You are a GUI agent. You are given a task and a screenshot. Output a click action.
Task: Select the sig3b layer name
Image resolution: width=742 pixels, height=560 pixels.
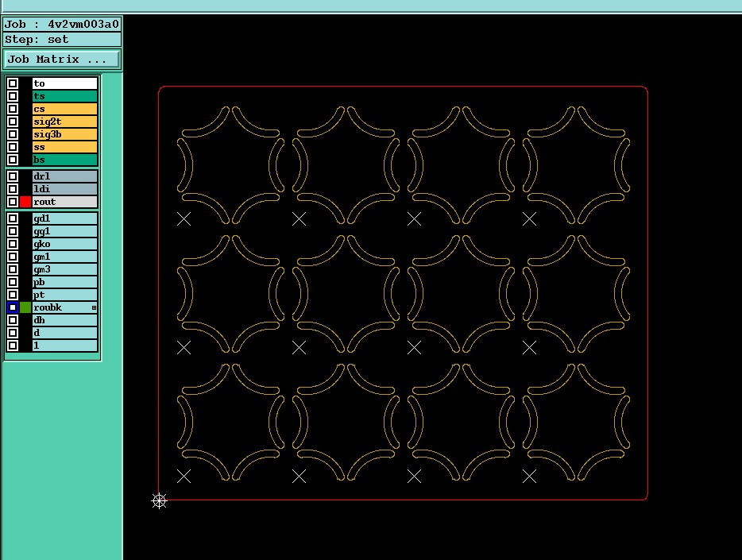click(x=65, y=134)
